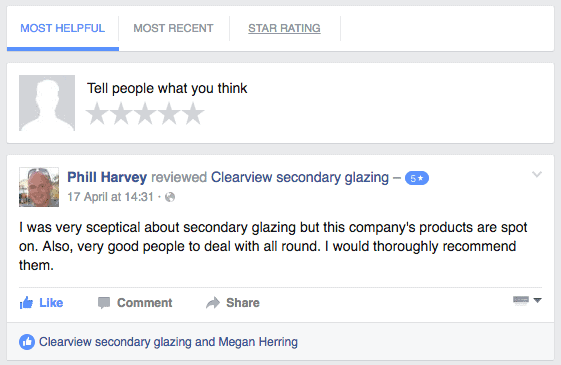Click the 5 star rating badge
Screen dimensions: 561x365
[417, 178]
